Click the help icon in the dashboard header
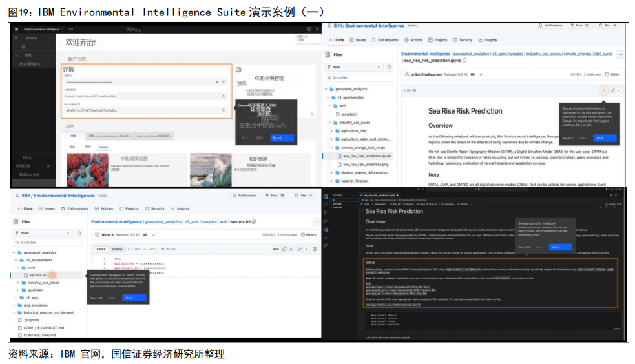This screenshot has height=364, width=635. (309, 29)
